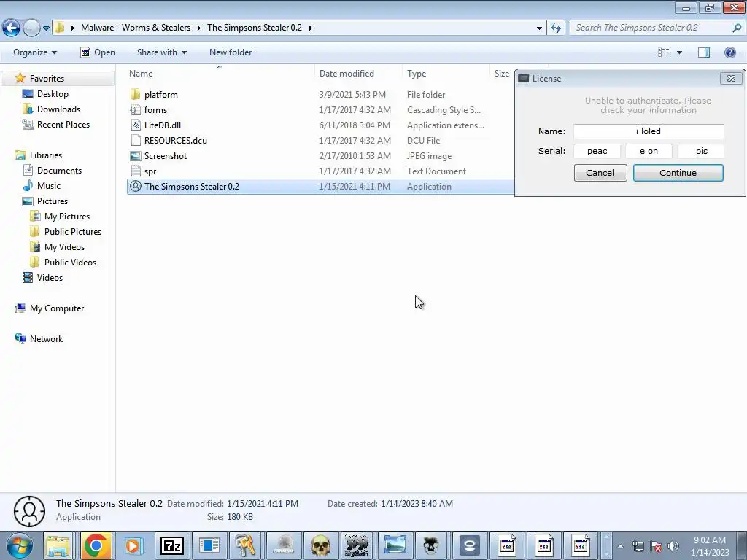Click the change view icon
The width and height of the screenshot is (747, 560).
pos(663,52)
